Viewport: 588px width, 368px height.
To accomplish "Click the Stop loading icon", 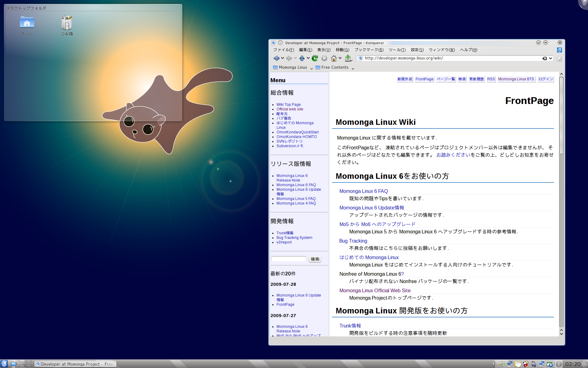I will pos(324,58).
